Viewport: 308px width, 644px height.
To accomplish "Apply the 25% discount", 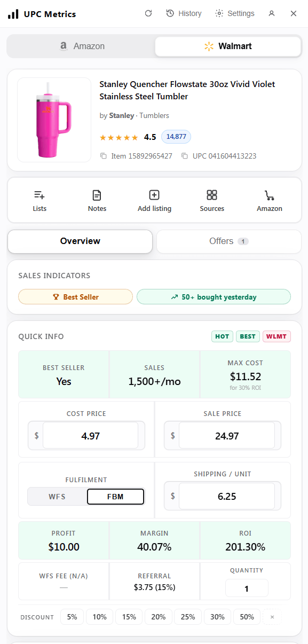I will 188,617.
